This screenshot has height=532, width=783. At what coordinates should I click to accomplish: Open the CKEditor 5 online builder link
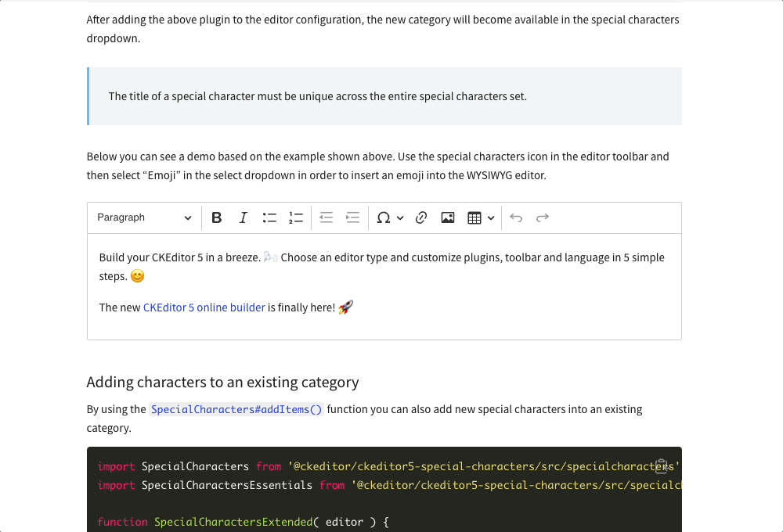pyautogui.click(x=202, y=307)
